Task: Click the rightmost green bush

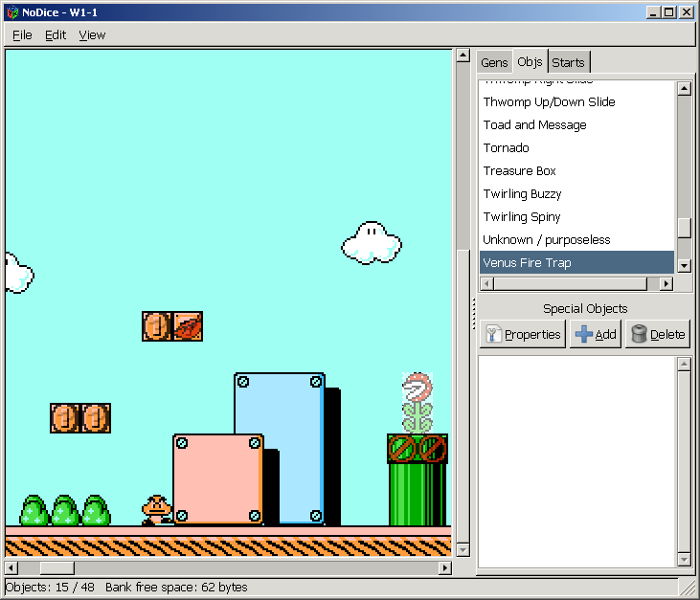Action: (x=96, y=510)
